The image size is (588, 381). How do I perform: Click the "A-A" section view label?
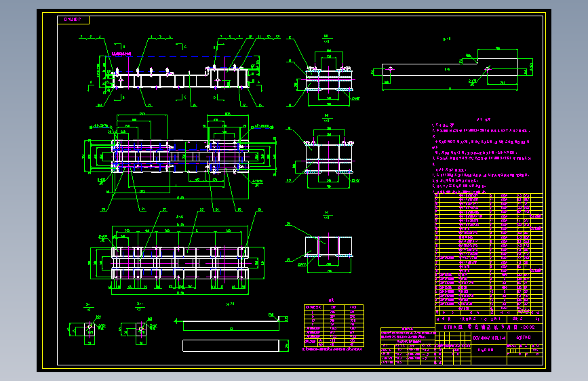coord(180,217)
